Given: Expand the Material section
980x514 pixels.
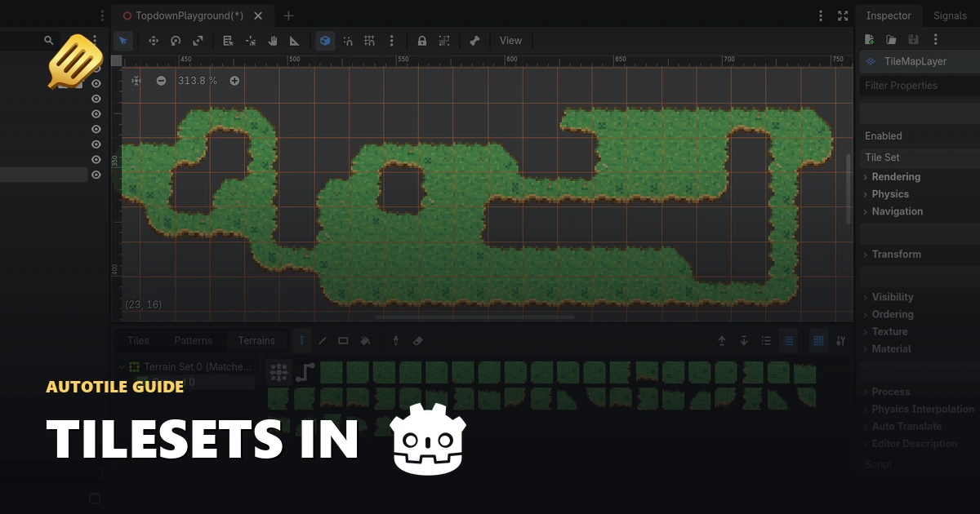Looking at the screenshot, I should pyautogui.click(x=891, y=349).
